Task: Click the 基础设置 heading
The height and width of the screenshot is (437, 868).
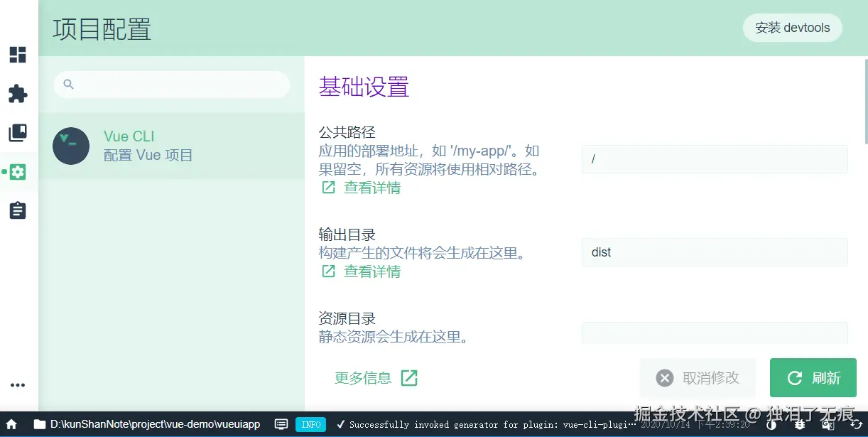Action: tap(364, 87)
